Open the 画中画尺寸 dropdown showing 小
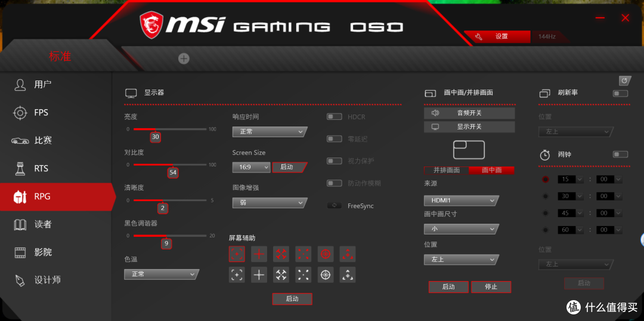Viewport: 644px width, 321px height. tap(461, 229)
